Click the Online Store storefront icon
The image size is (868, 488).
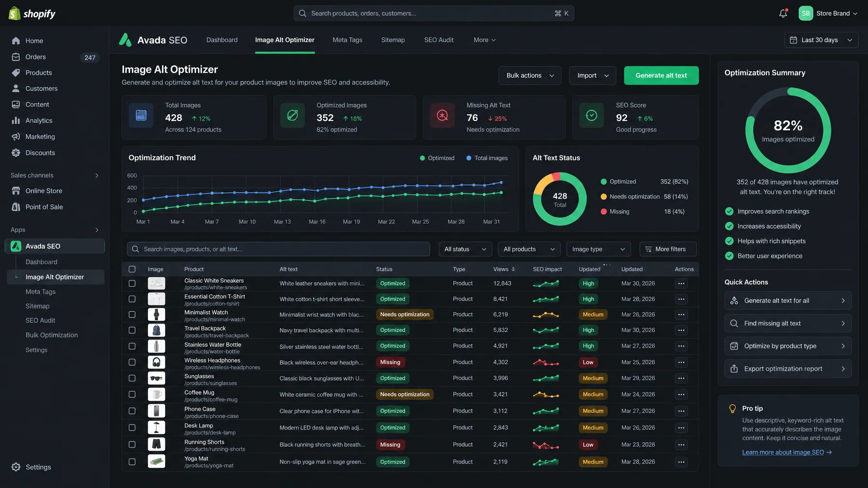16,191
